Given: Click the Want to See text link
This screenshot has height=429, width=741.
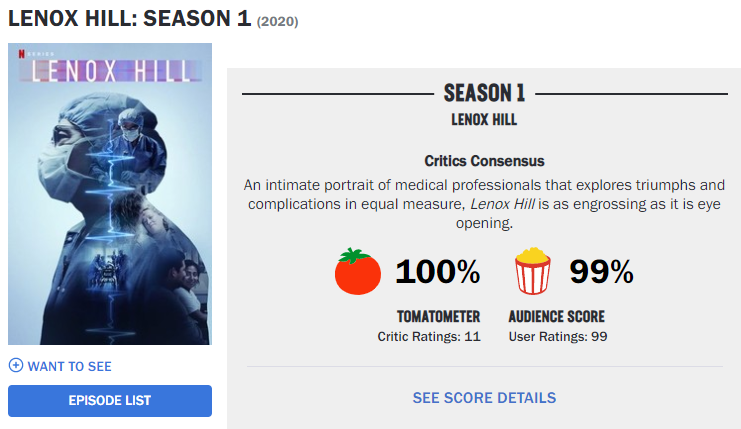Looking at the screenshot, I should coord(69,367).
